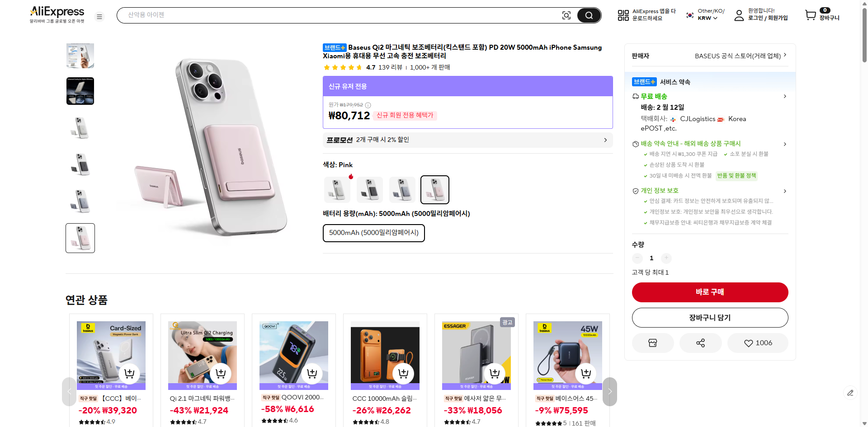868x427 pixels.
Task: Open image search camera icon
Action: click(x=566, y=15)
